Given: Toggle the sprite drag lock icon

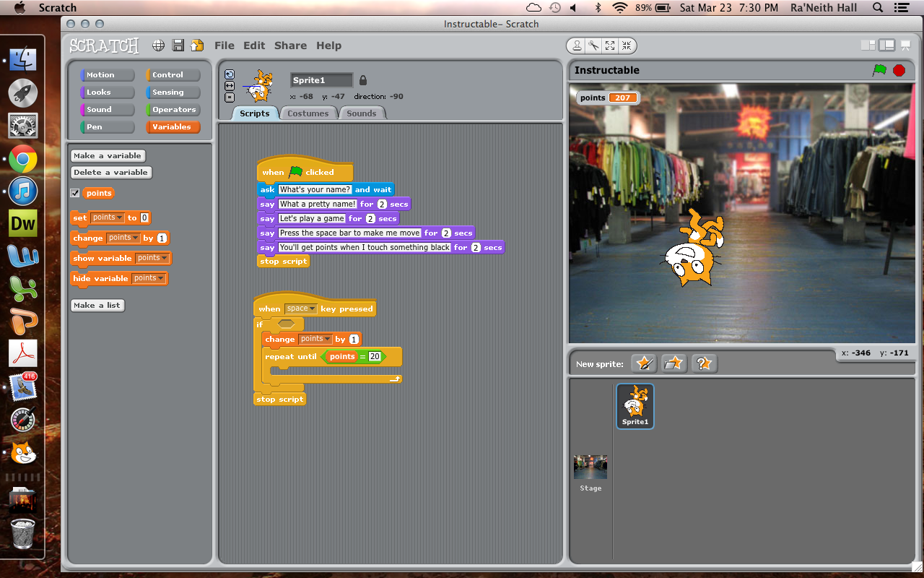Looking at the screenshot, I should click(363, 80).
